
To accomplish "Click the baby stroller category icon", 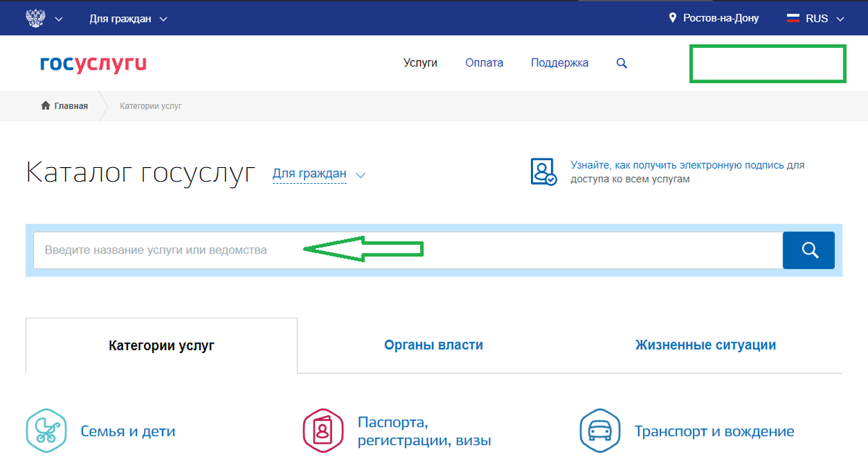I will 46,431.
